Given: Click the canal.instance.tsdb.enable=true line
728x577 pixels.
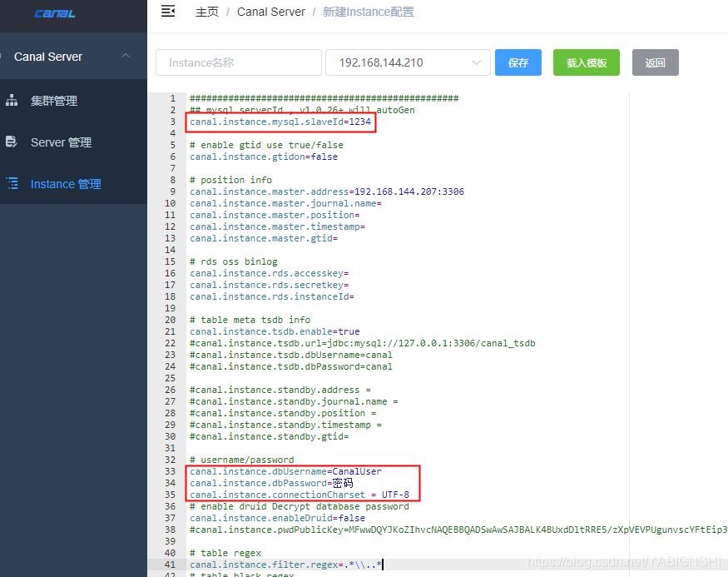Looking at the screenshot, I should pos(275,331).
